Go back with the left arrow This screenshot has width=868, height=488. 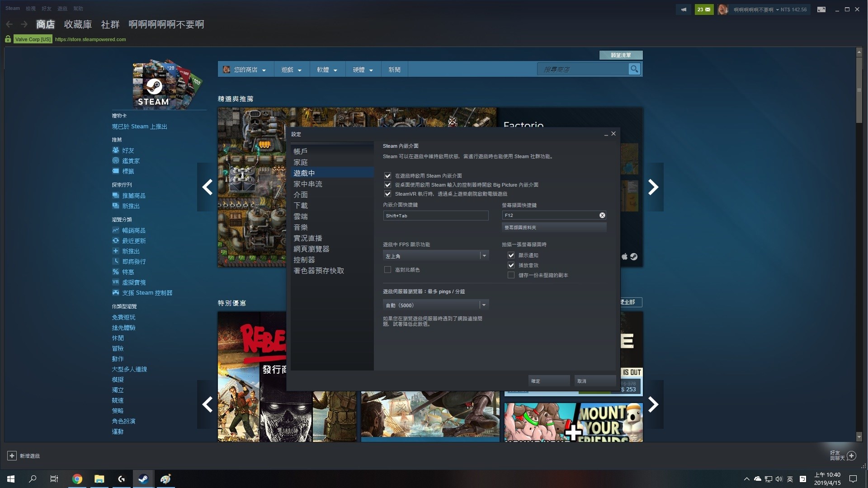click(9, 24)
